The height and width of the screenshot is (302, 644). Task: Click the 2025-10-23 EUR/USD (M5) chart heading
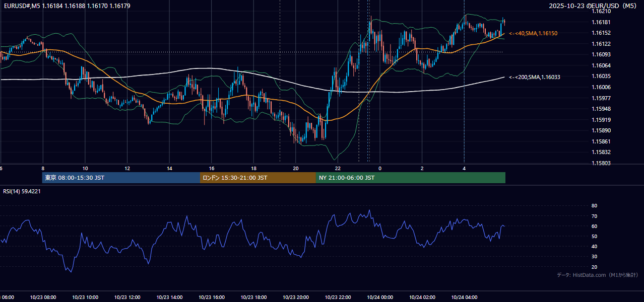pos(593,6)
